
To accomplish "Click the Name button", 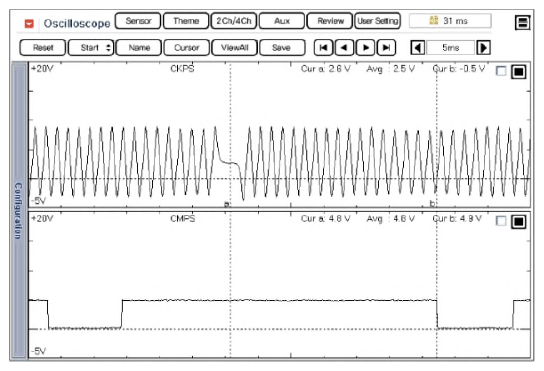I will click(139, 48).
